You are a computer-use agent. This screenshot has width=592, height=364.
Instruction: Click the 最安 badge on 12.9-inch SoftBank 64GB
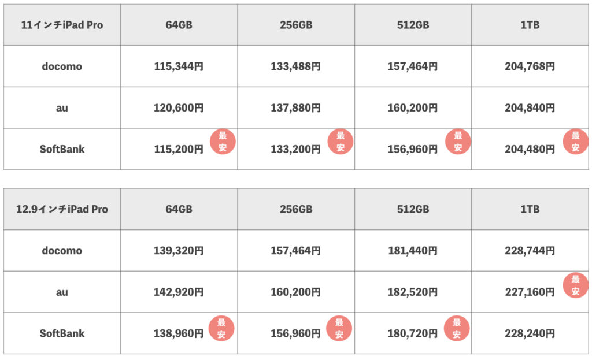[x=223, y=328]
